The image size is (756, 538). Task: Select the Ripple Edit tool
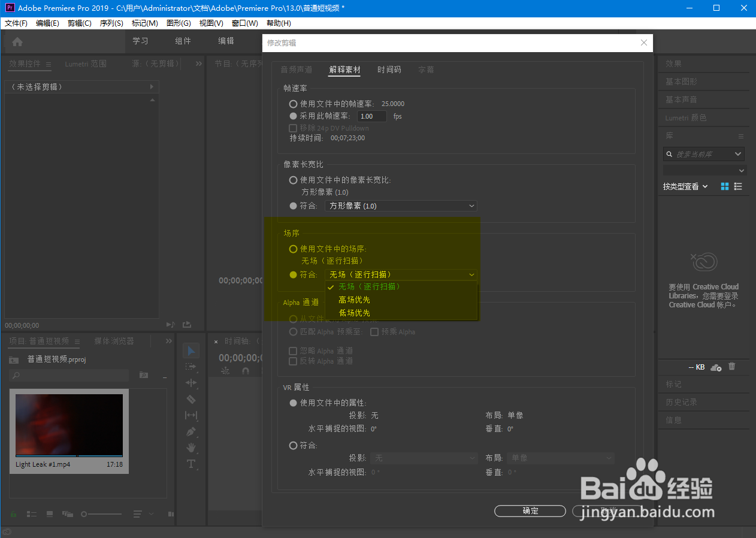191,383
